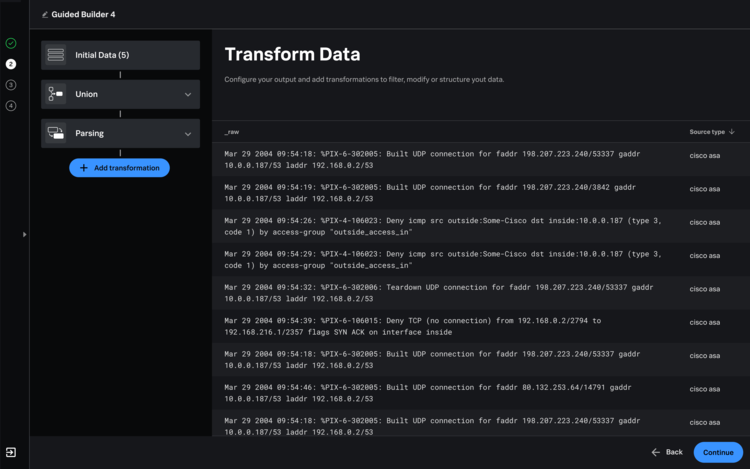The width and height of the screenshot is (750, 469).
Task: Select the Deny TCP no connection log row
Action: [x=481, y=326]
